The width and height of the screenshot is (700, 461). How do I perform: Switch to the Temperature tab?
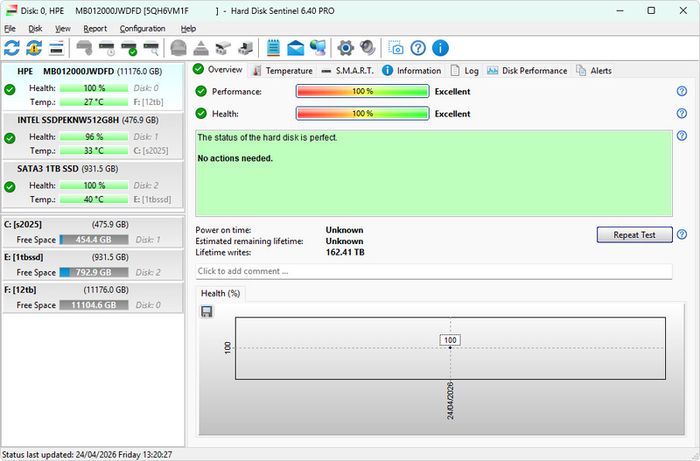[282, 71]
